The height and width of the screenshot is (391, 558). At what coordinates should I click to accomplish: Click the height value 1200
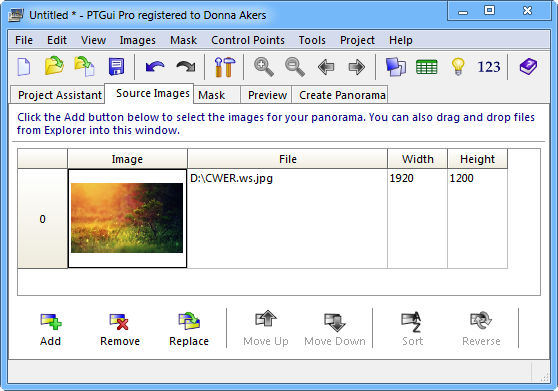[x=462, y=178]
